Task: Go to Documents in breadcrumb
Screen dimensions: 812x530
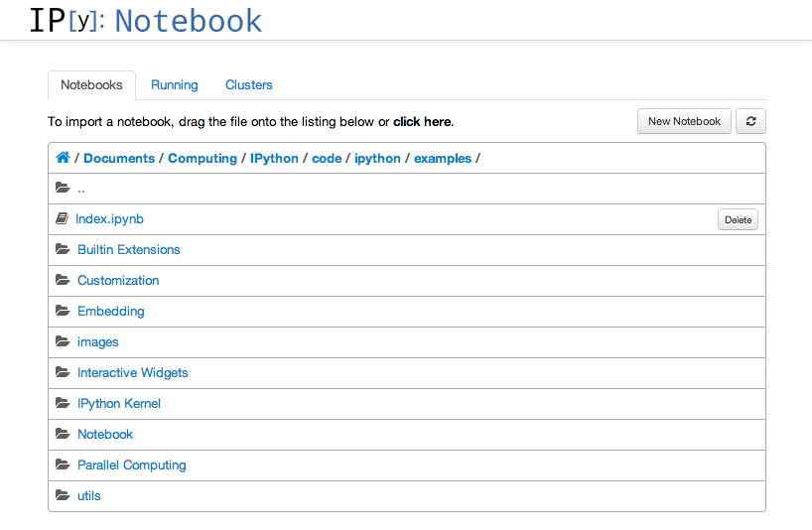Action: [x=119, y=159]
